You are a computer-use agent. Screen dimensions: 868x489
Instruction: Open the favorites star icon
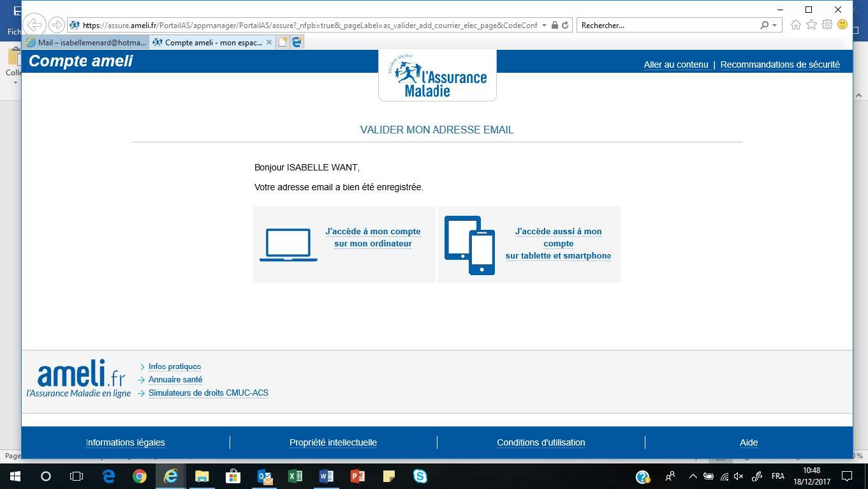[x=811, y=25]
